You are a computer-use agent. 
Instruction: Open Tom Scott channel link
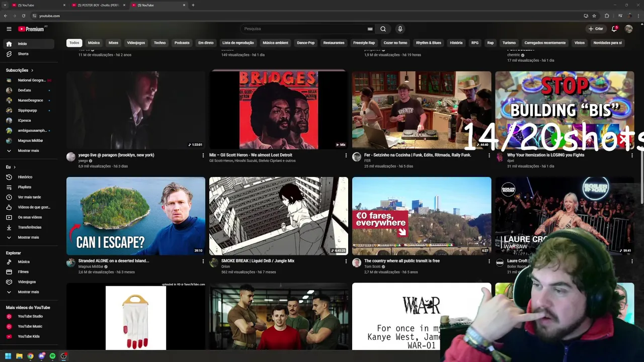click(372, 266)
